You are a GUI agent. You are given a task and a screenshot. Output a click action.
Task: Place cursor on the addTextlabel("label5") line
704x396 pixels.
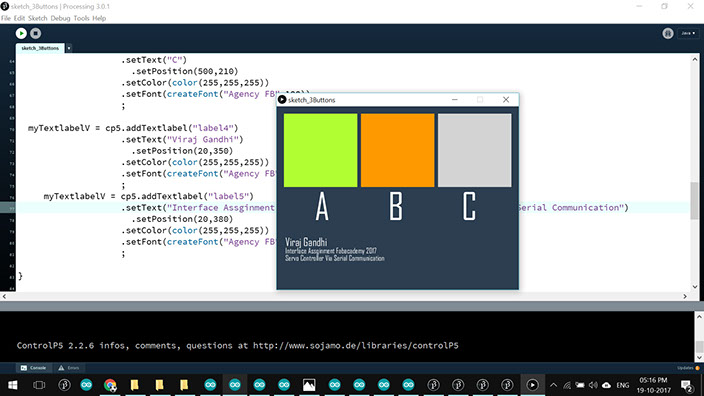[x=149, y=196]
